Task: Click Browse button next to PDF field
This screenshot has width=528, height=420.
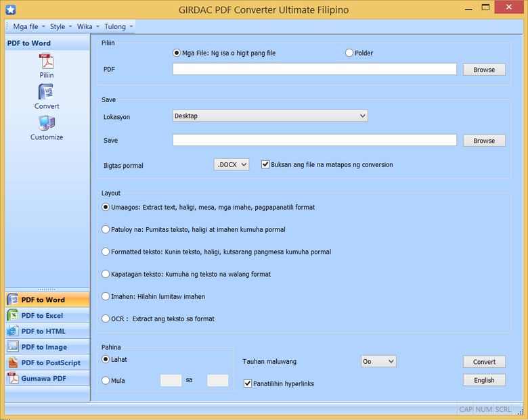Action: (484, 70)
